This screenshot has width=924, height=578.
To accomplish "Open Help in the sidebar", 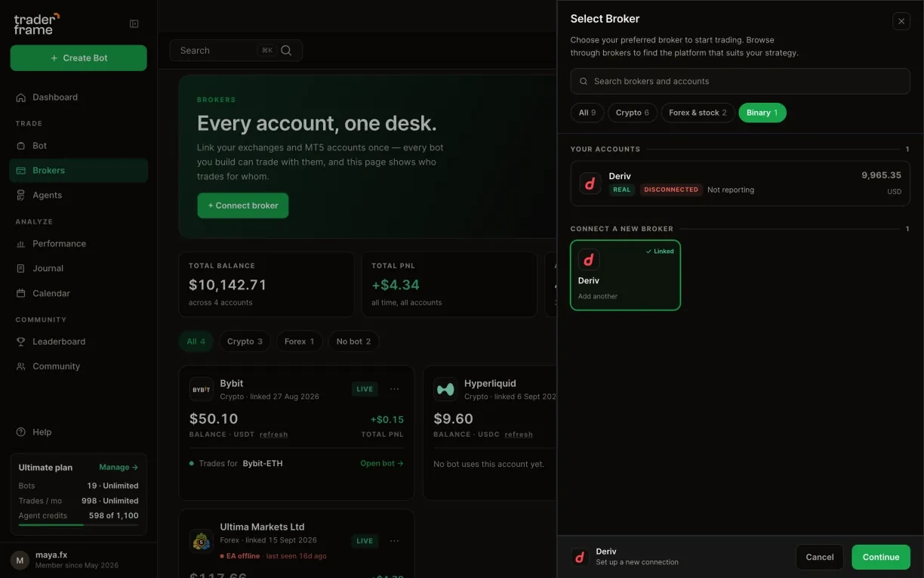I will pos(79,432).
